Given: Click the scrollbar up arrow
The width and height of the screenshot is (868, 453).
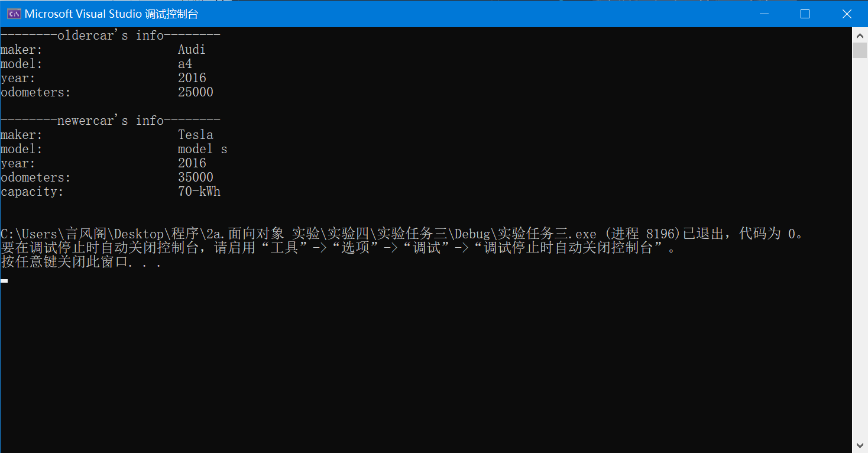Looking at the screenshot, I should 860,35.
